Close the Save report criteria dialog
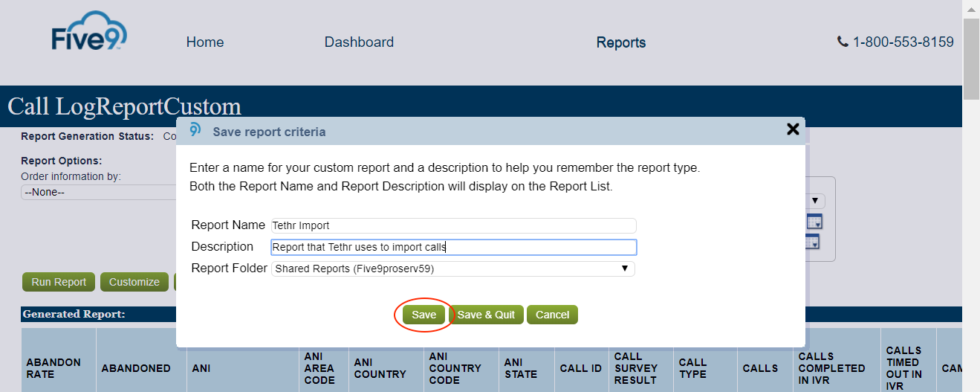 tap(793, 129)
